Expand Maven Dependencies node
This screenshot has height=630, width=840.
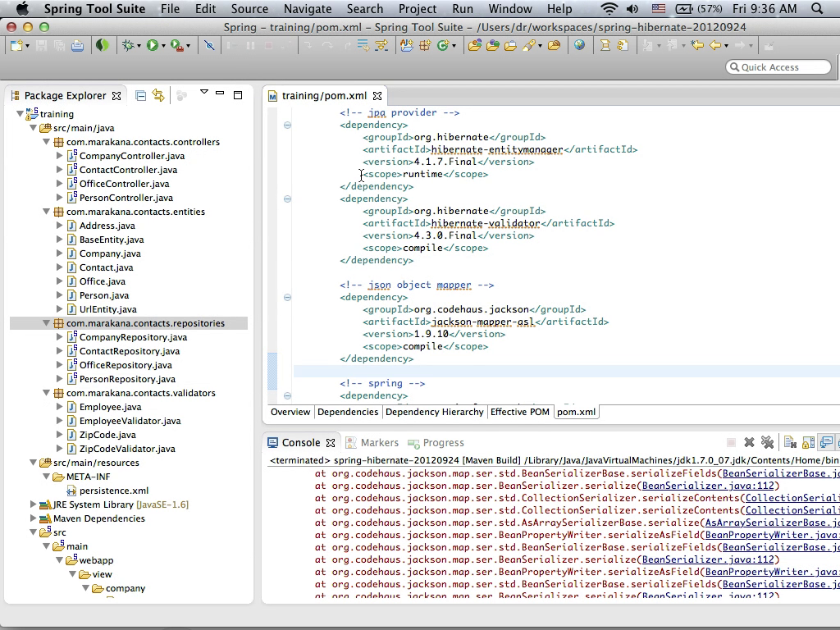click(33, 518)
